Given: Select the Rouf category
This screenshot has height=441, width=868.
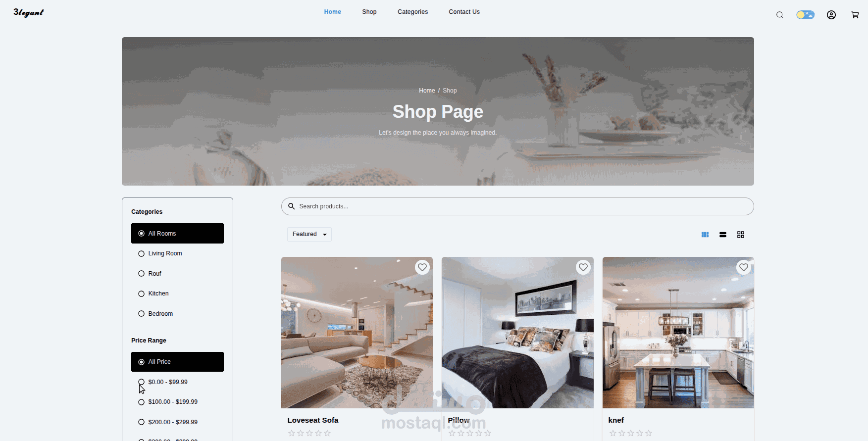Looking at the screenshot, I should pos(177,274).
